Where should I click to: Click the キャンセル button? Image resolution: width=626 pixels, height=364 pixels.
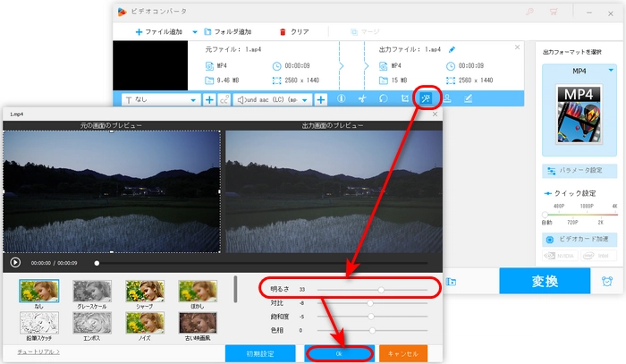point(402,353)
